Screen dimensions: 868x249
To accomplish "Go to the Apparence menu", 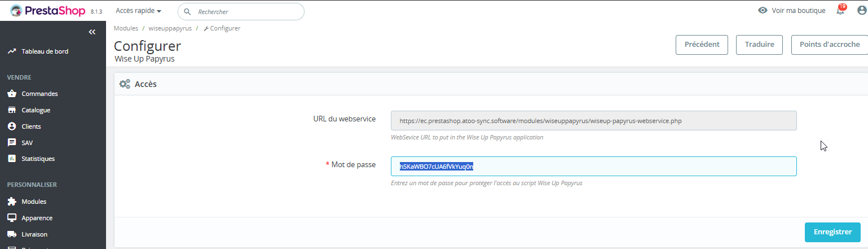I will 37,218.
